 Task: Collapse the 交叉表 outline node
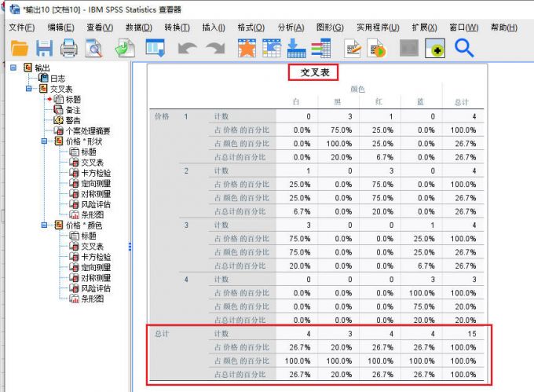coord(28,89)
